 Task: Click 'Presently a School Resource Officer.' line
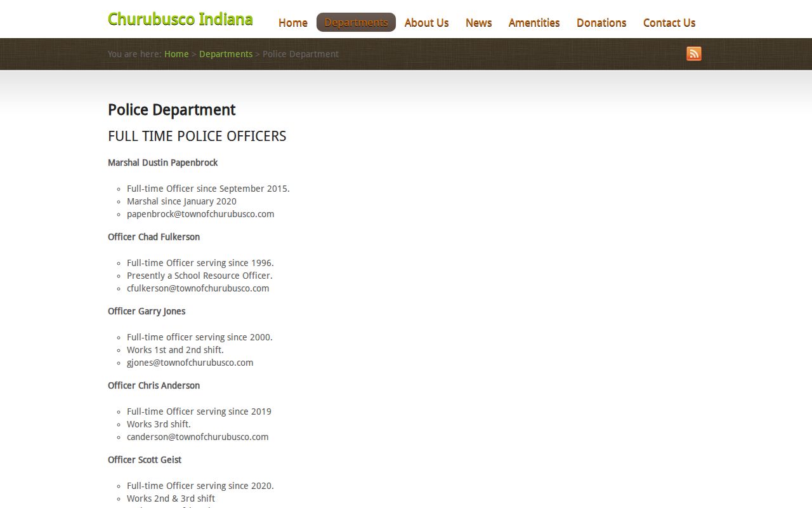pos(200,276)
